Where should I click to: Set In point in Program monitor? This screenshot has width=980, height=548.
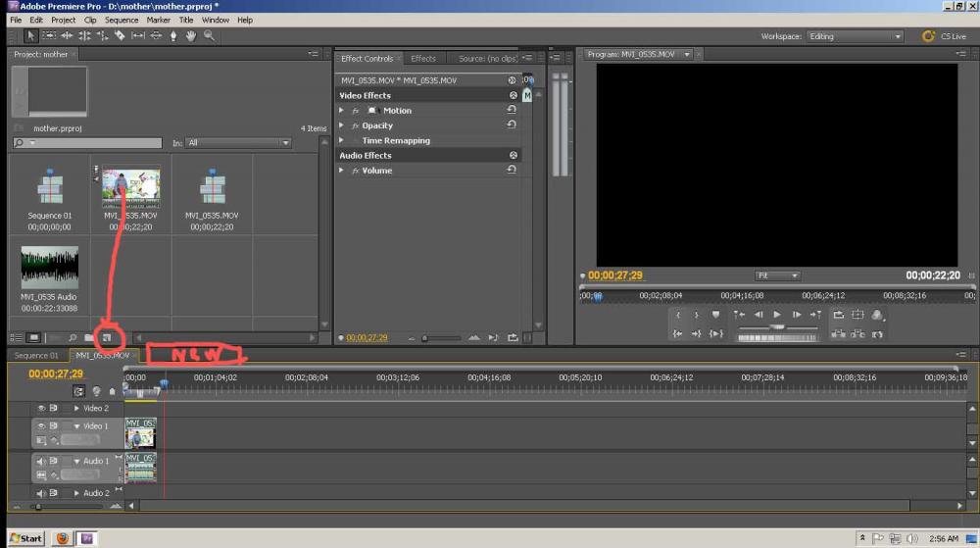[x=678, y=315]
